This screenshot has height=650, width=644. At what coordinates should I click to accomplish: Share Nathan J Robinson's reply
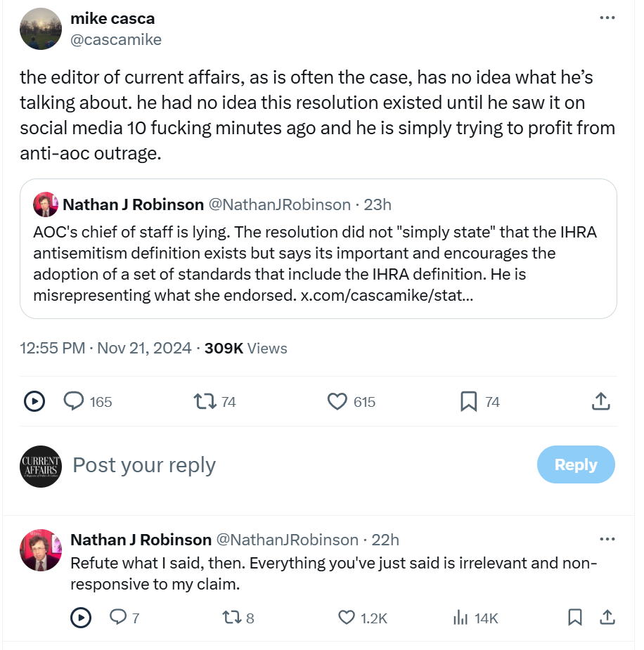[x=607, y=618]
